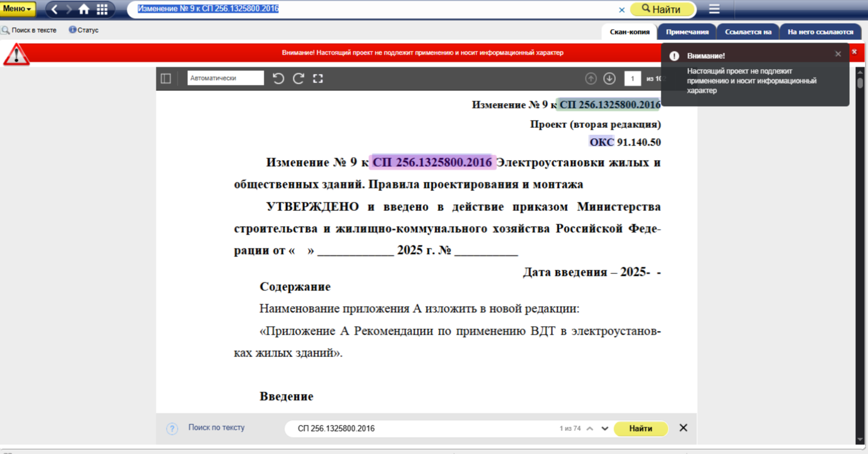Click the bottom text search field
Screen dimensions: 868x454
421,429
